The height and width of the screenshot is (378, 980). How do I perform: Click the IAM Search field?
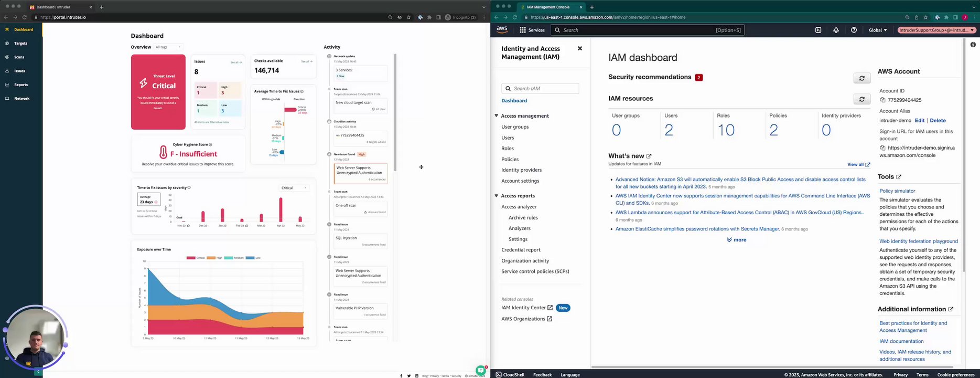[x=540, y=89]
